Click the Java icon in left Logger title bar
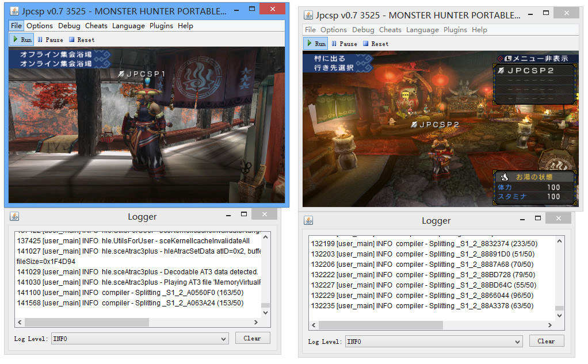Image resolution: width=588 pixels, height=364 pixels. coord(14,217)
